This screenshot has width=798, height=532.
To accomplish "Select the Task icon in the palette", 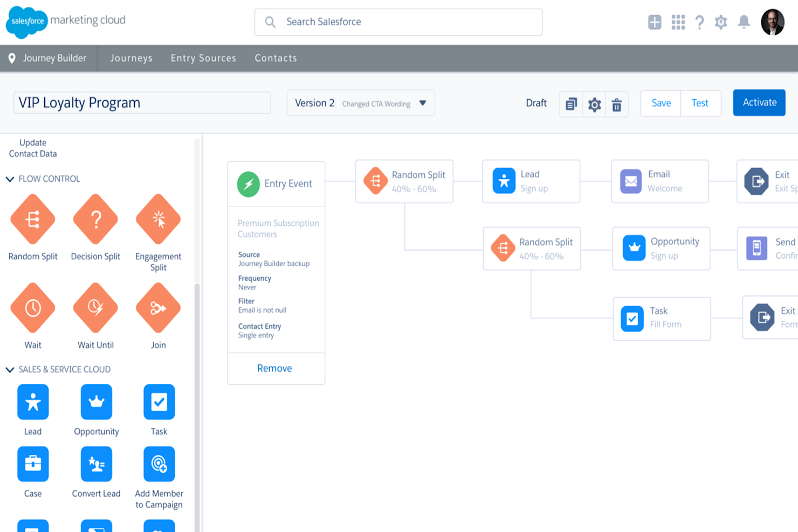I will click(x=159, y=402).
